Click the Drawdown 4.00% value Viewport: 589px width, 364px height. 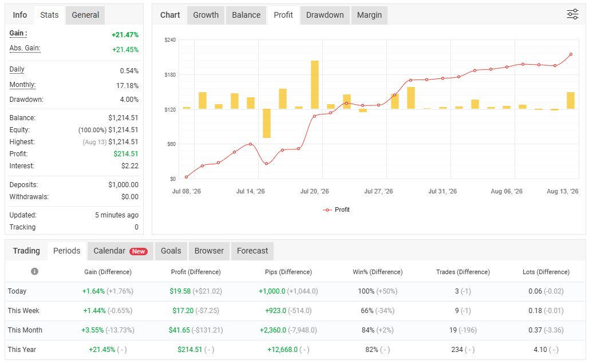129,100
